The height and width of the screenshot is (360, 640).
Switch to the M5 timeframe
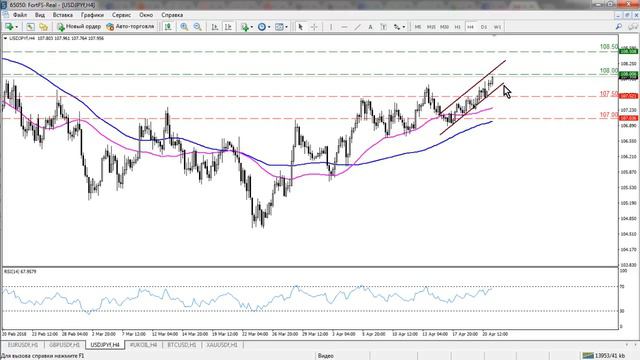(418, 27)
